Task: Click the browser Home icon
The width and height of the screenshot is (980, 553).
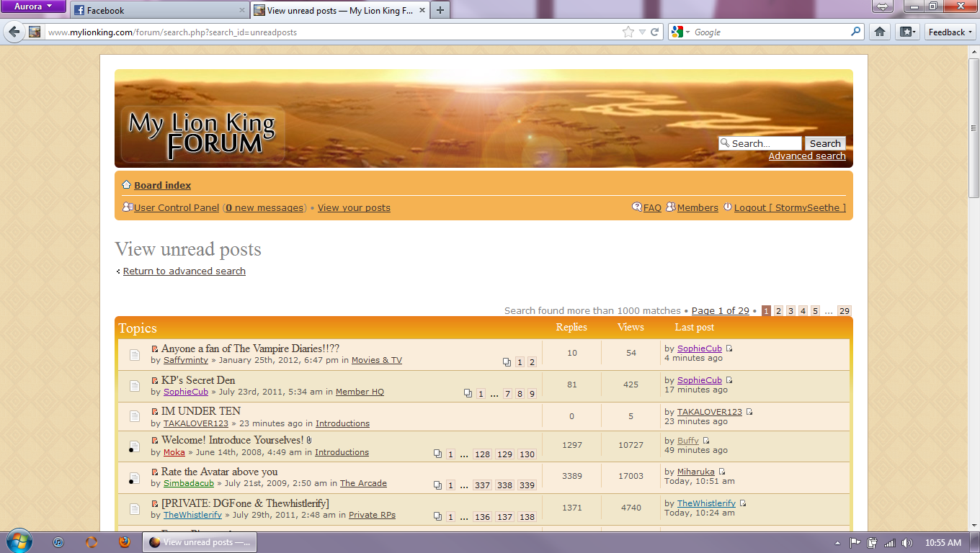Action: coord(879,32)
